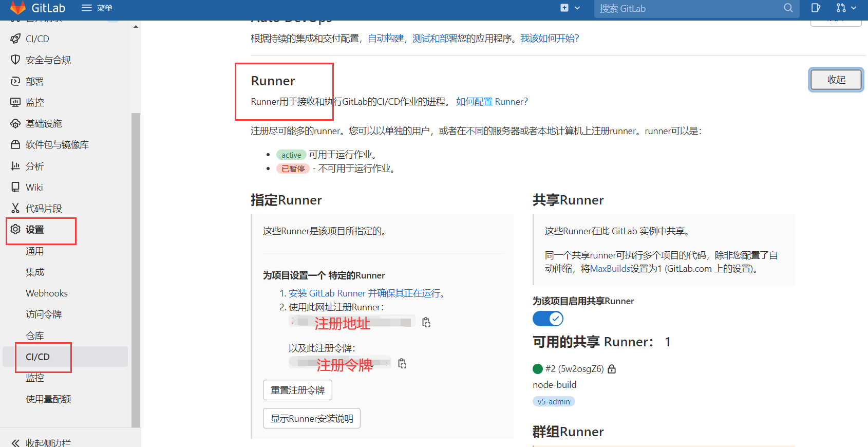868x447 pixels.
Task: Click the 基础设施 infrastructure icon
Action: (15, 123)
